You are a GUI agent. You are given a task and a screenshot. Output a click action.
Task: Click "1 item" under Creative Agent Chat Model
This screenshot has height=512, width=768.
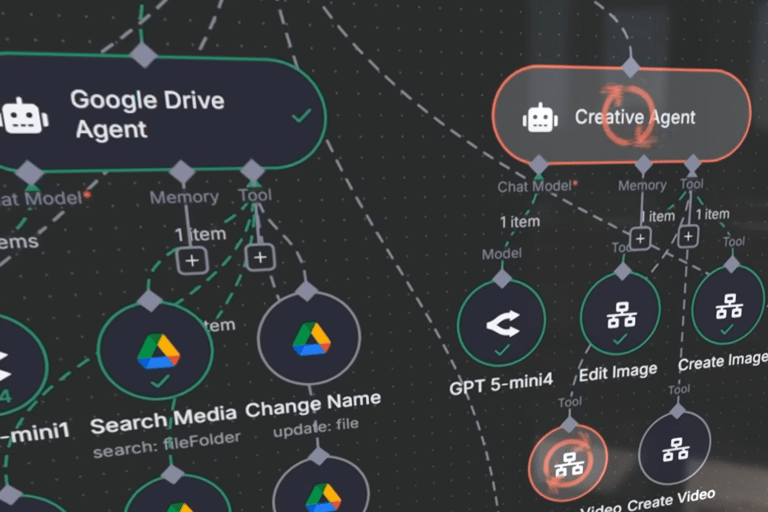[x=520, y=222]
